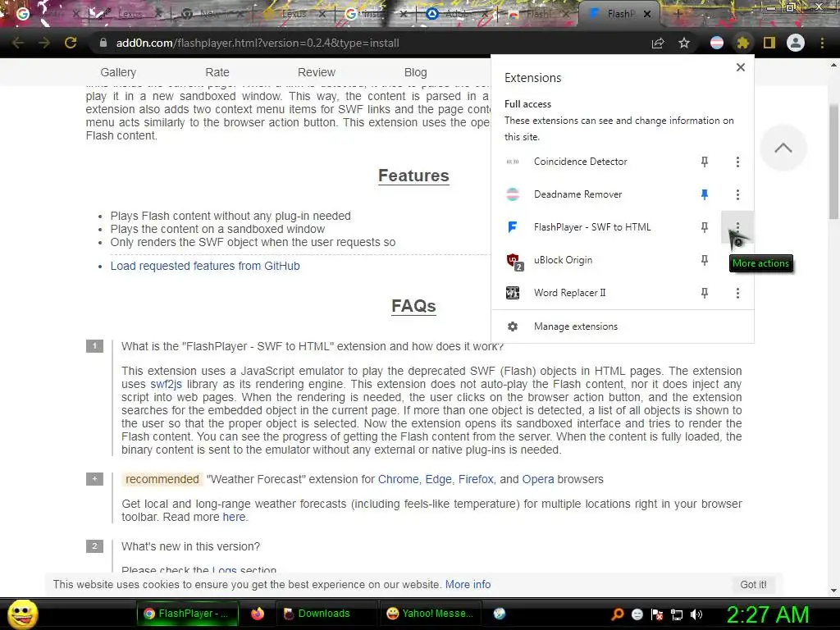
Task: Bookmark this page with star icon
Action: point(684,43)
